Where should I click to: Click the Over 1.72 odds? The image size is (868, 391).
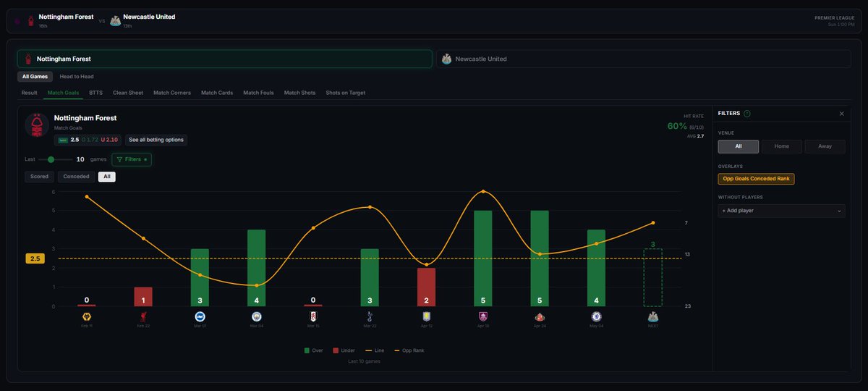90,140
